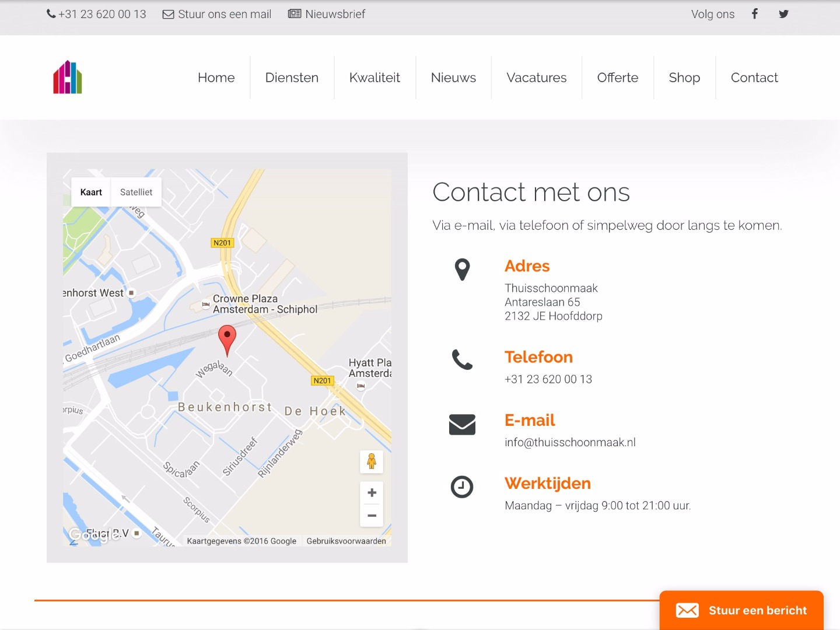The width and height of the screenshot is (840, 630).
Task: Click the red location pin on map
Action: click(x=227, y=338)
